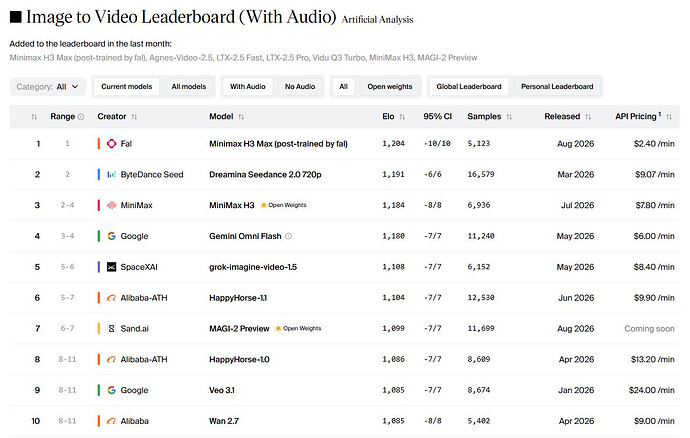Viewport: 690px width, 438px height.
Task: Click the SpaceXAI creator name
Action: 139,267
